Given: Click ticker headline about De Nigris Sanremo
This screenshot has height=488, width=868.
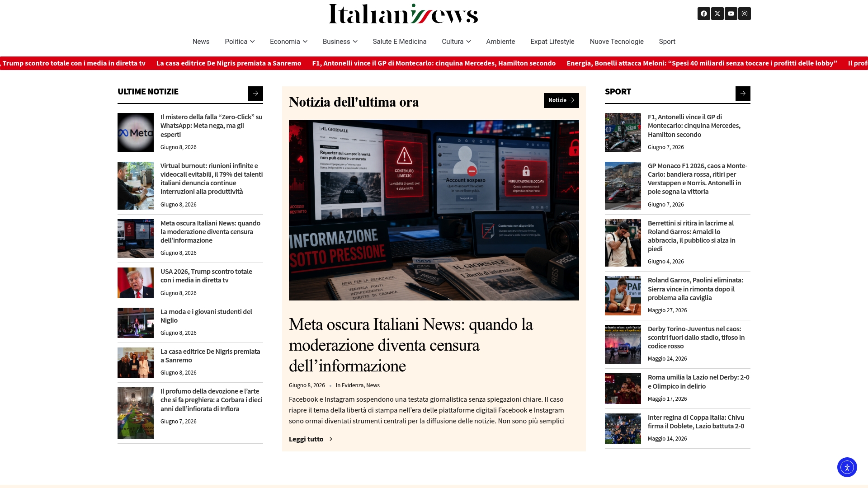Looking at the screenshot, I should point(229,63).
